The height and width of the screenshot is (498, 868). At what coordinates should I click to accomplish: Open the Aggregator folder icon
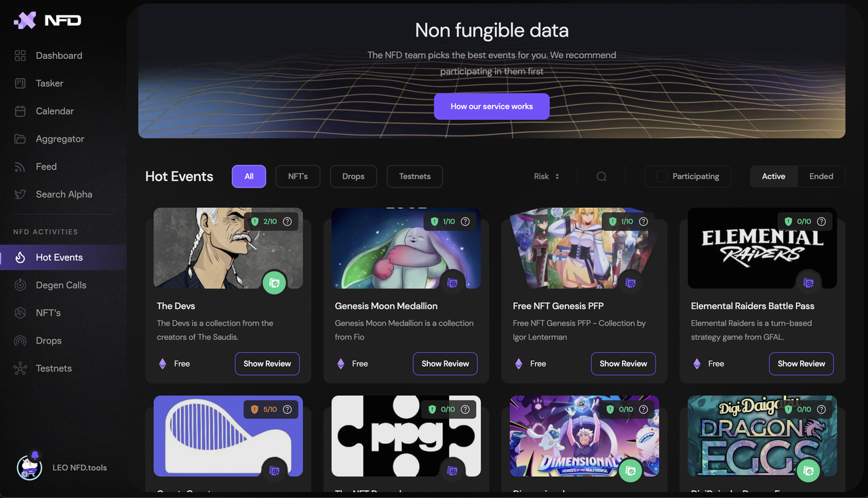pos(20,139)
